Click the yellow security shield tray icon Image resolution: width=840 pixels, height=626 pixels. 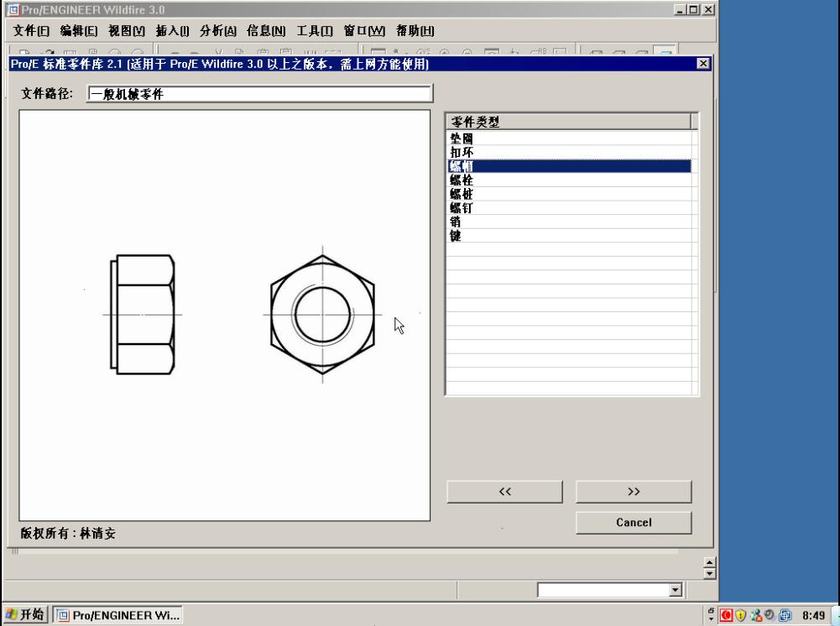(x=741, y=615)
